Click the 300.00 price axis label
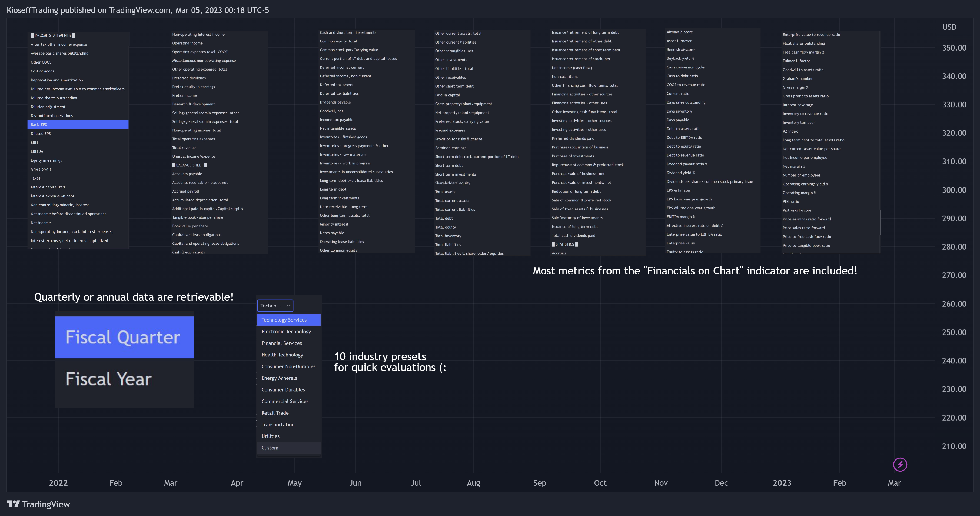This screenshot has width=980, height=516. pos(954,190)
